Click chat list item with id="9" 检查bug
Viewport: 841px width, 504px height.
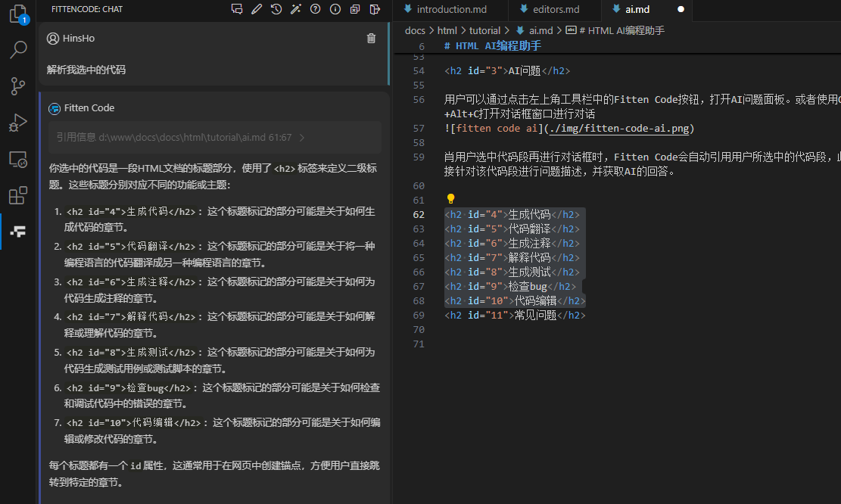pos(220,395)
